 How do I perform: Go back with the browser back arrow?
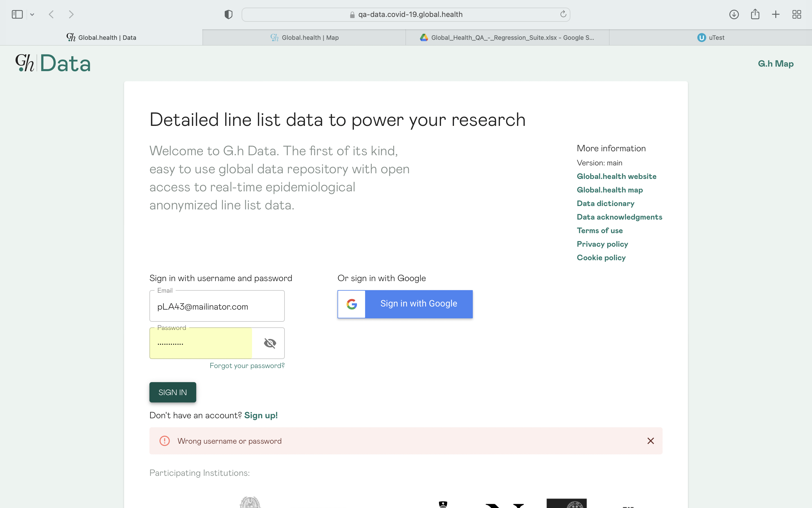coord(51,14)
